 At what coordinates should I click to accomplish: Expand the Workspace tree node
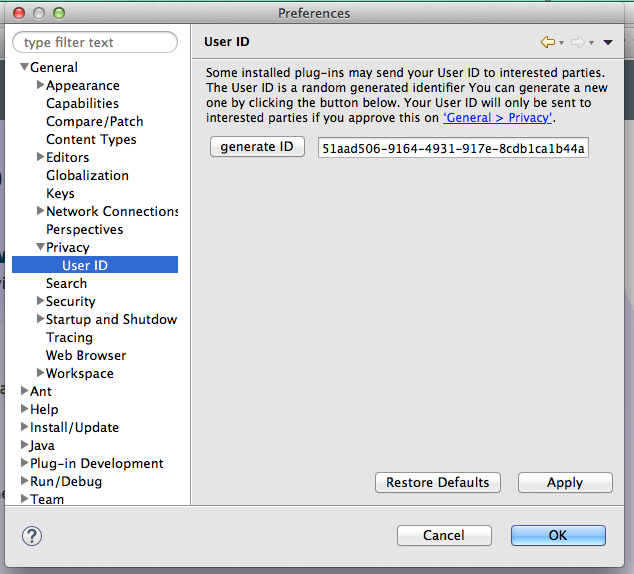coord(40,372)
